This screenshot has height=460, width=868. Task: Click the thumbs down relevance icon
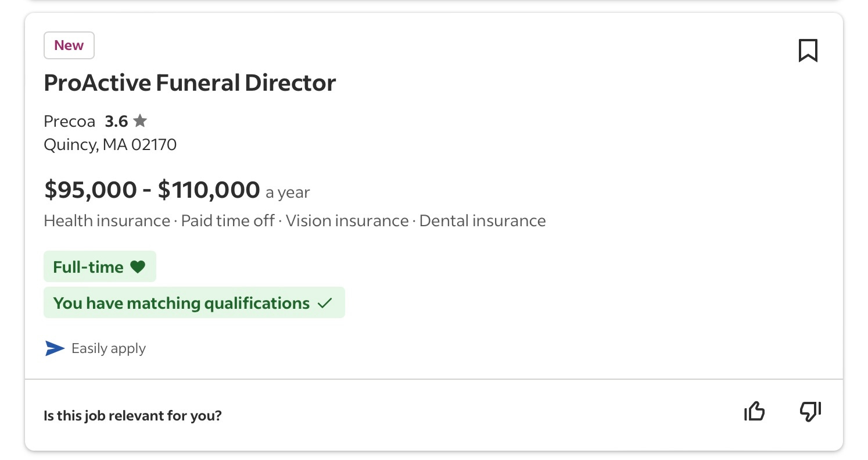pos(810,412)
